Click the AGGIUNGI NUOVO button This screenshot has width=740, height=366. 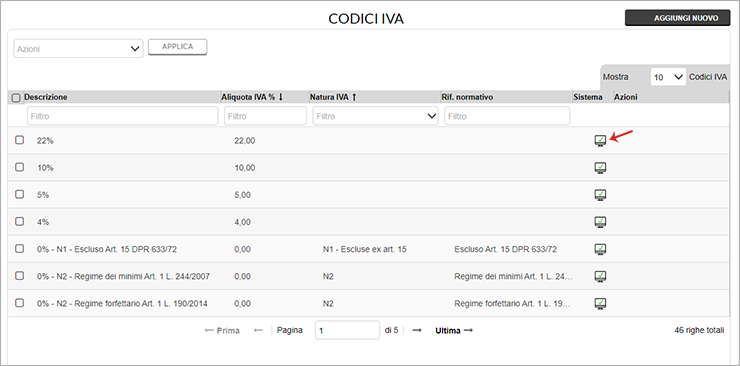point(677,18)
